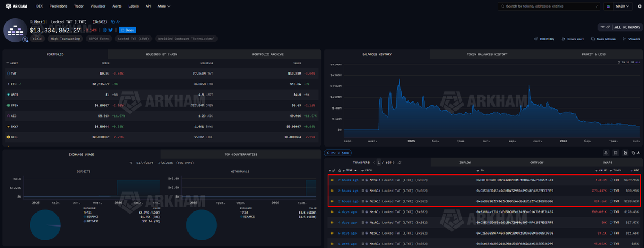Click the blue Share button
This screenshot has height=248, width=644.
127,30
